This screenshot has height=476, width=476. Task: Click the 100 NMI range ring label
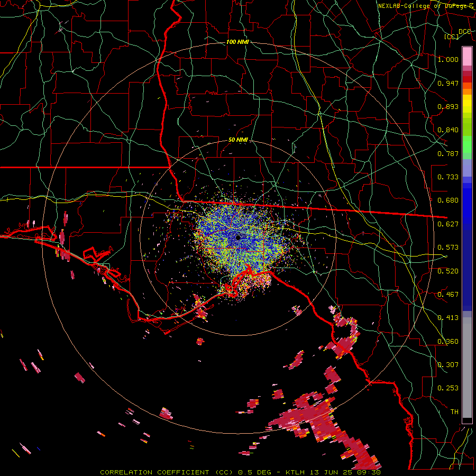click(237, 42)
